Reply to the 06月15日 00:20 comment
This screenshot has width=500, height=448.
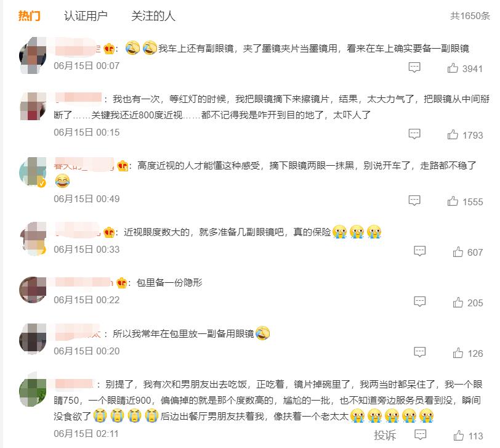click(420, 352)
